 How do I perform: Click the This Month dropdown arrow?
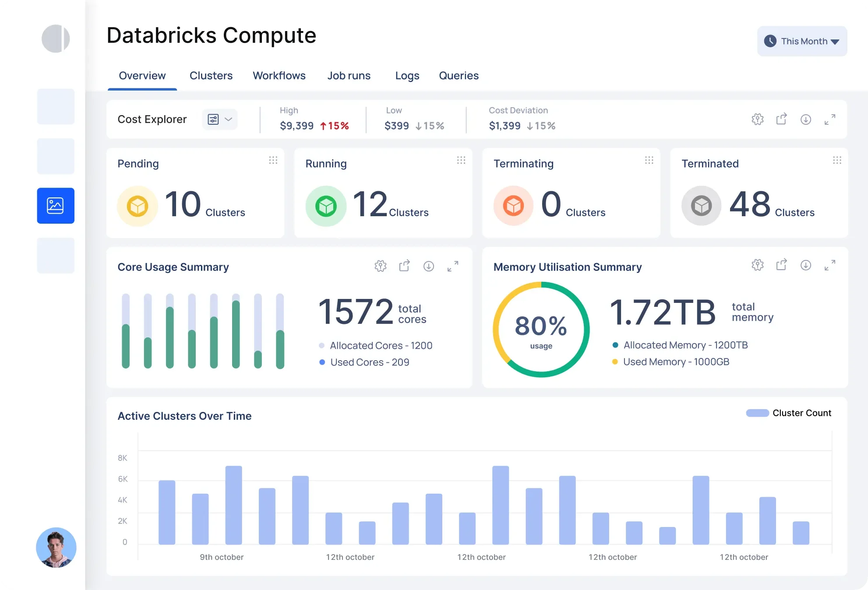pyautogui.click(x=835, y=42)
